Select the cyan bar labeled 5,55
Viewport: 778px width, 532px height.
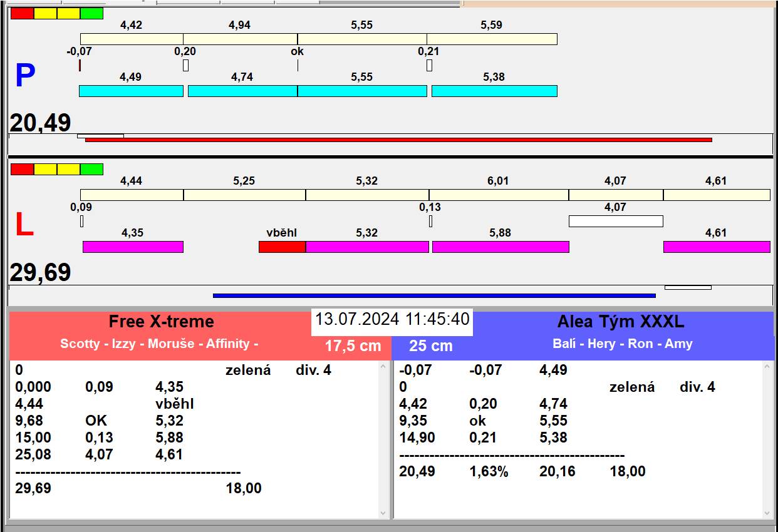click(x=362, y=91)
